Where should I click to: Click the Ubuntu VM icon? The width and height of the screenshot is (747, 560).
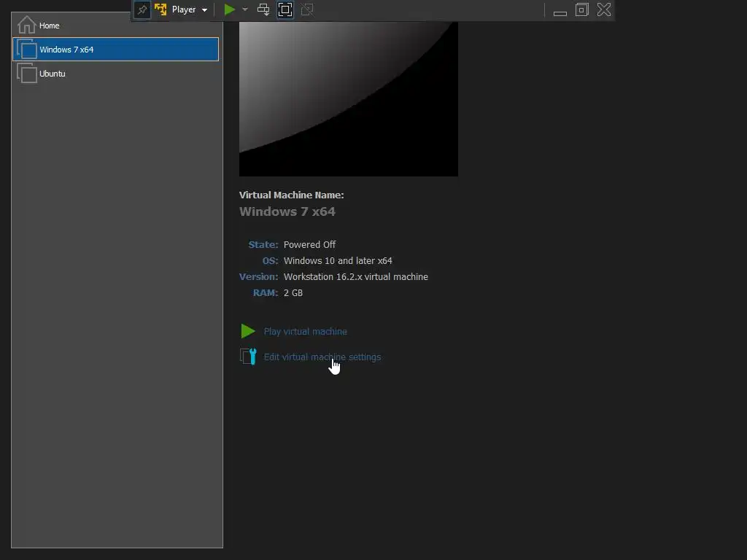27,74
